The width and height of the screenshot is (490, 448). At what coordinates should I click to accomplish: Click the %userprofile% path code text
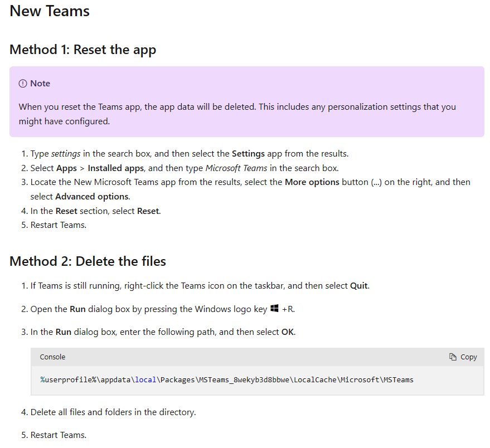[226, 379]
